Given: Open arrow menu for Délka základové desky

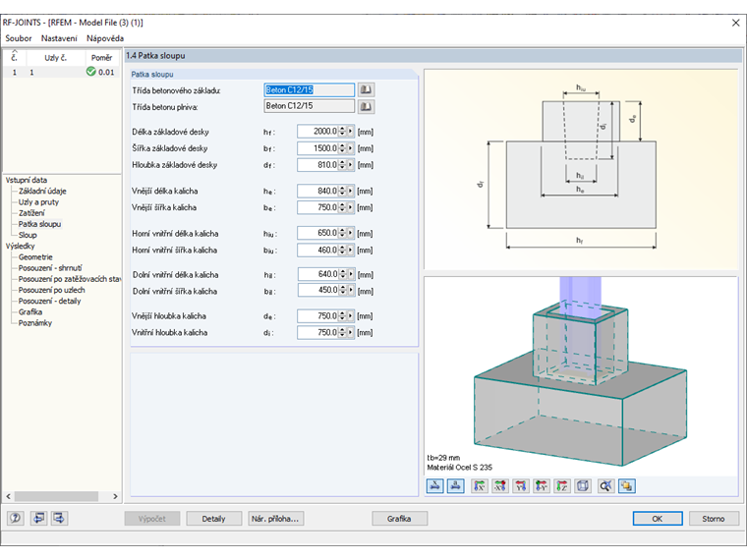Looking at the screenshot, I should coord(351,131).
